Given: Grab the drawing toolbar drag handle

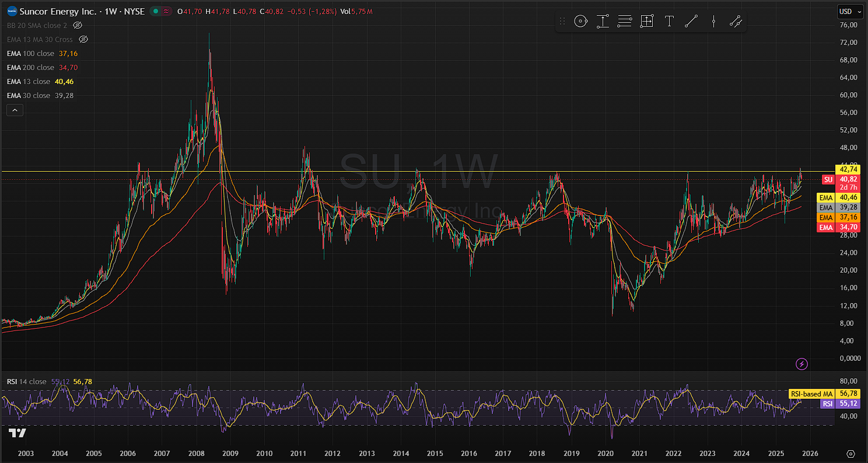Looking at the screenshot, I should (562, 22).
